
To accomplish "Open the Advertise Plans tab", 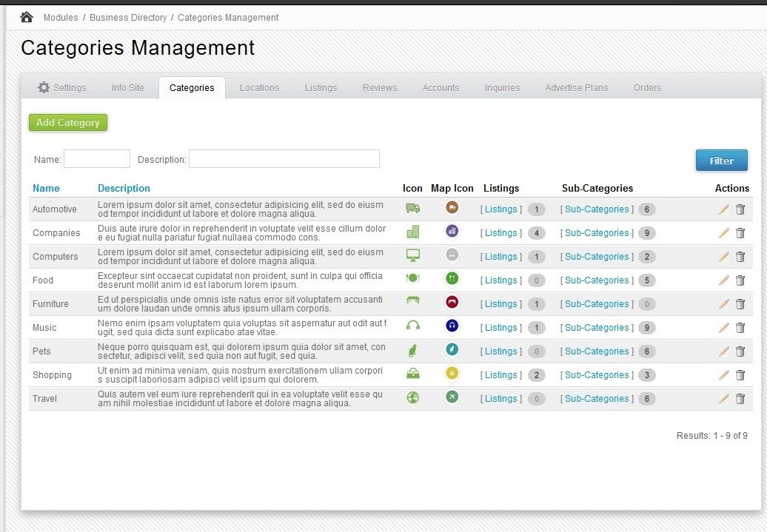I will pos(576,87).
